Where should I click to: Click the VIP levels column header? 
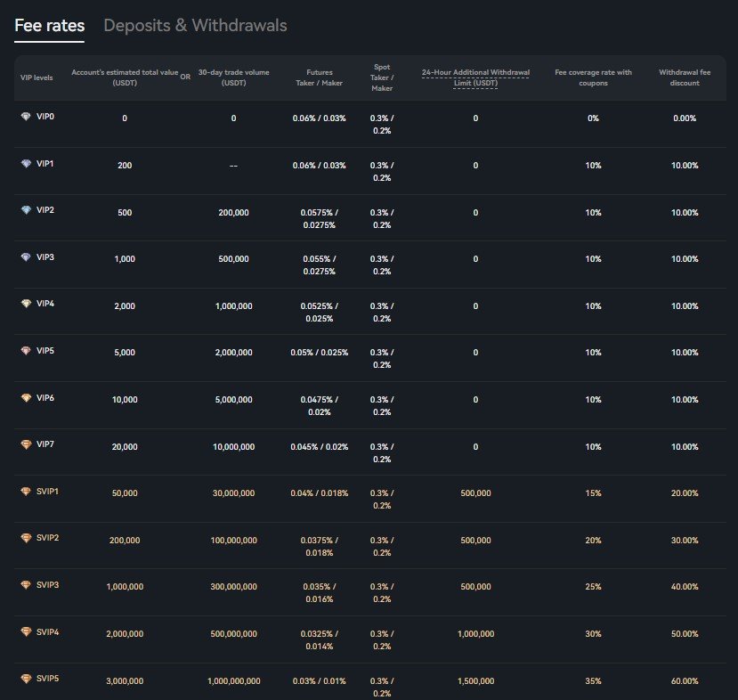(x=36, y=77)
